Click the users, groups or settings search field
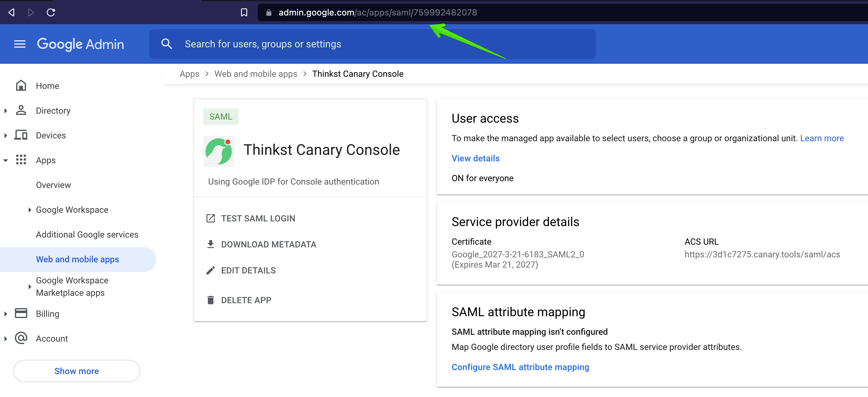Image resolution: width=868 pixels, height=397 pixels. tap(372, 44)
